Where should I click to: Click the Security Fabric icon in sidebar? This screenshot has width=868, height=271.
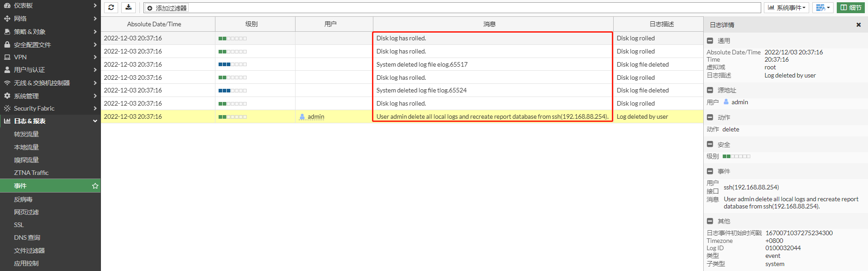click(x=7, y=108)
